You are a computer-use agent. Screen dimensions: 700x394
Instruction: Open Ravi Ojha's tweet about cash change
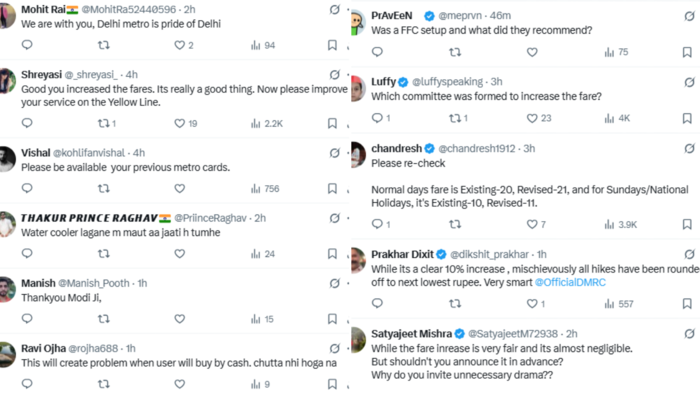click(179, 363)
